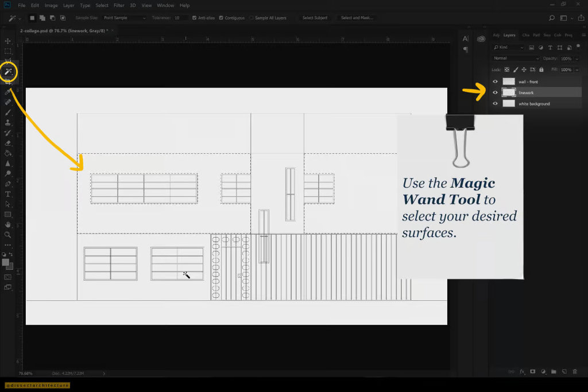Select the Magic Wand tool in toolbar
Image resolution: width=588 pixels, height=392 pixels.
point(8,72)
